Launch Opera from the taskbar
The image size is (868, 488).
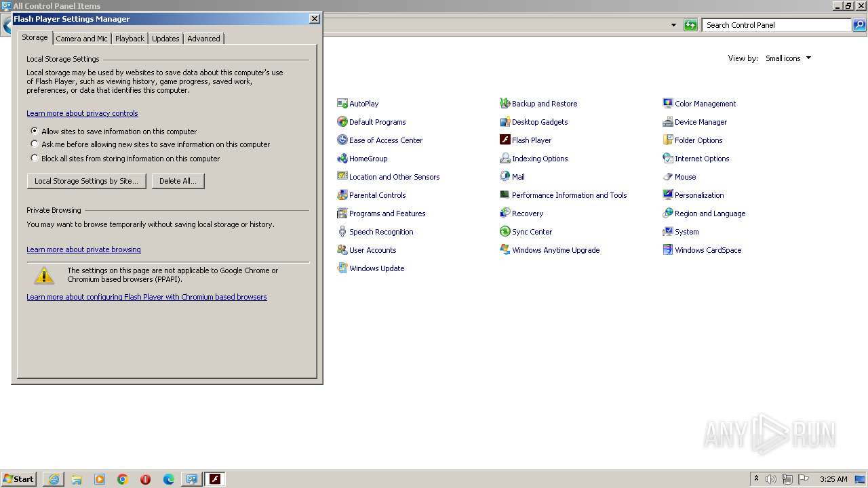146,479
